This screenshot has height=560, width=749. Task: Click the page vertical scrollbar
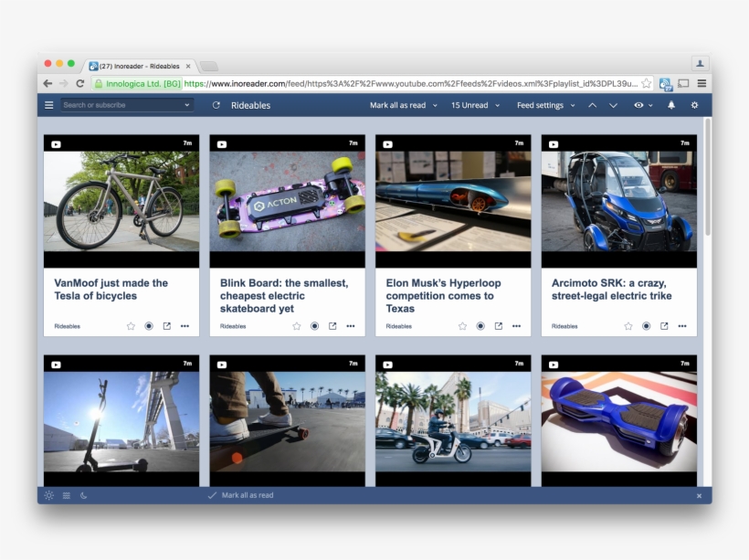tap(708, 177)
